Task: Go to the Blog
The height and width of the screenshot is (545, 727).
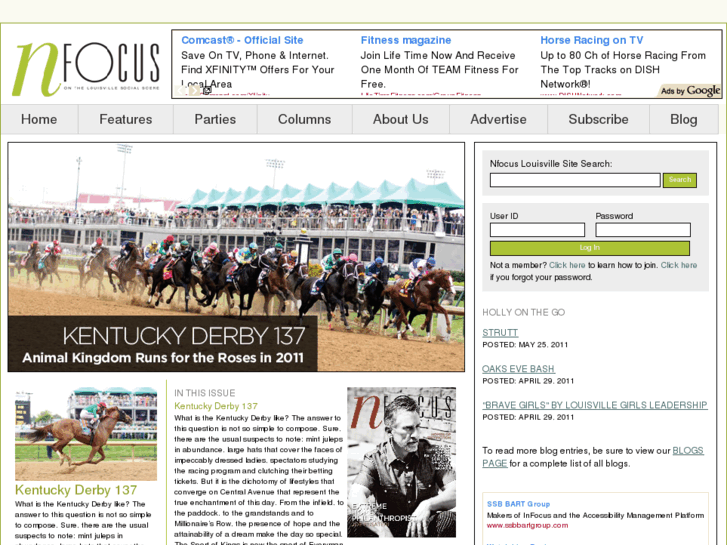Action: pos(684,119)
